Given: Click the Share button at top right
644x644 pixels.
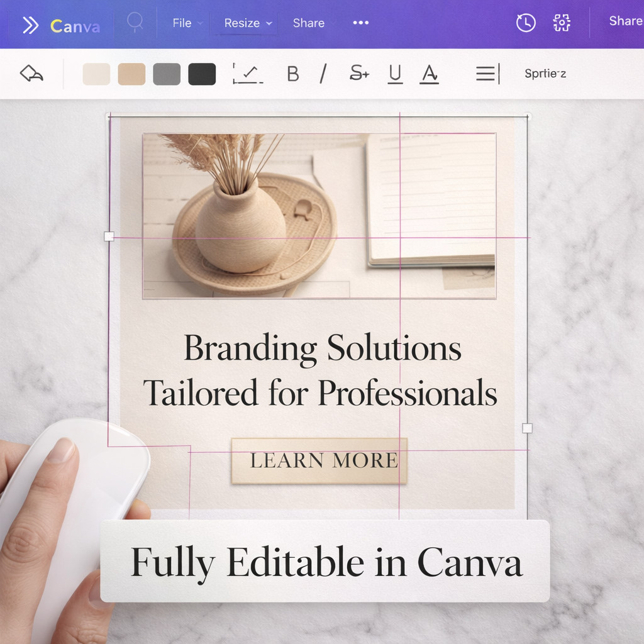Looking at the screenshot, I should [x=626, y=21].
